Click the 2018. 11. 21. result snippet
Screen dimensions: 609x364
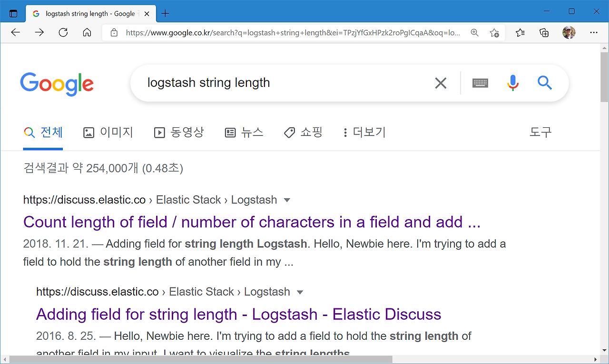(265, 253)
